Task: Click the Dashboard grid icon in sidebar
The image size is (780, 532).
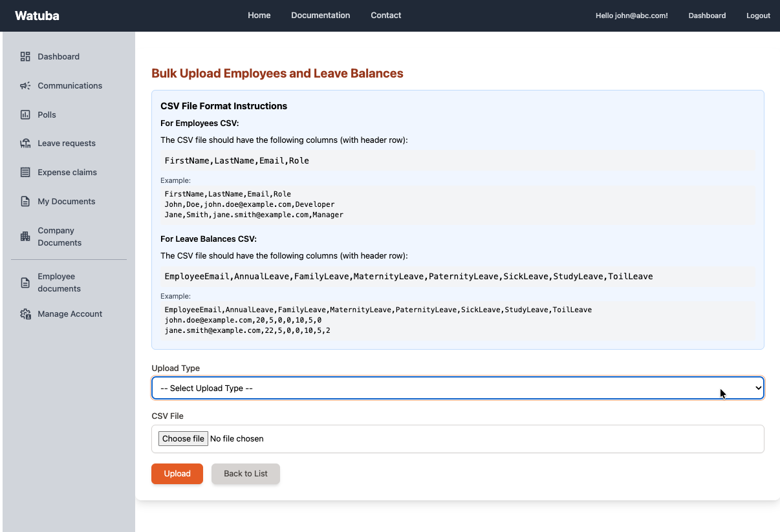Action: [25, 57]
